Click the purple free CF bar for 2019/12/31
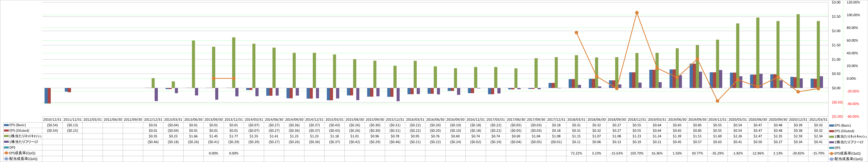This screenshot has height=162, width=868. pos(721,79)
